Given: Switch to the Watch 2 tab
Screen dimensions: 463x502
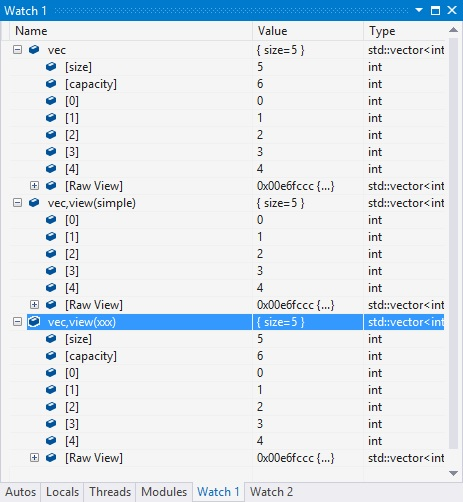Looking at the screenshot, I should 271,492.
